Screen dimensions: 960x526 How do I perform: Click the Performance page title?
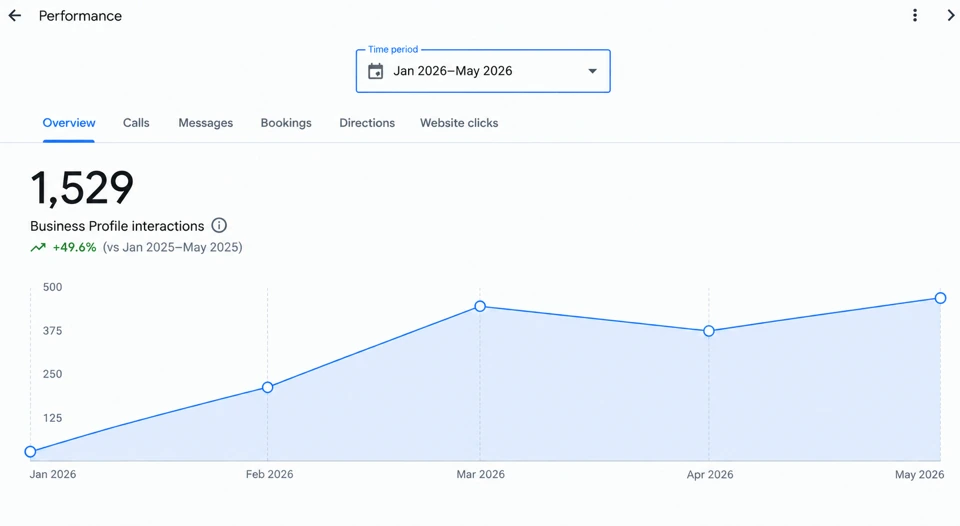pos(80,16)
